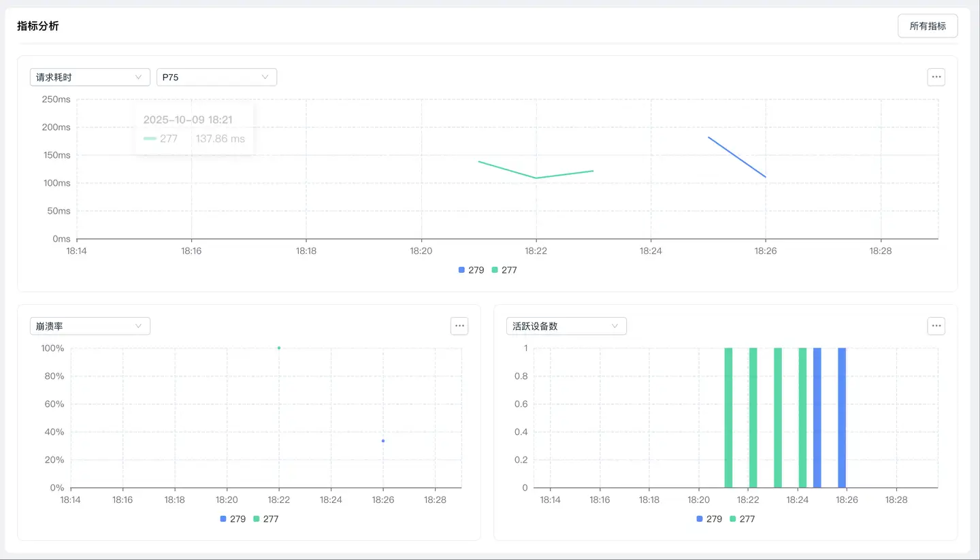Click the 所有指标 button

927,26
